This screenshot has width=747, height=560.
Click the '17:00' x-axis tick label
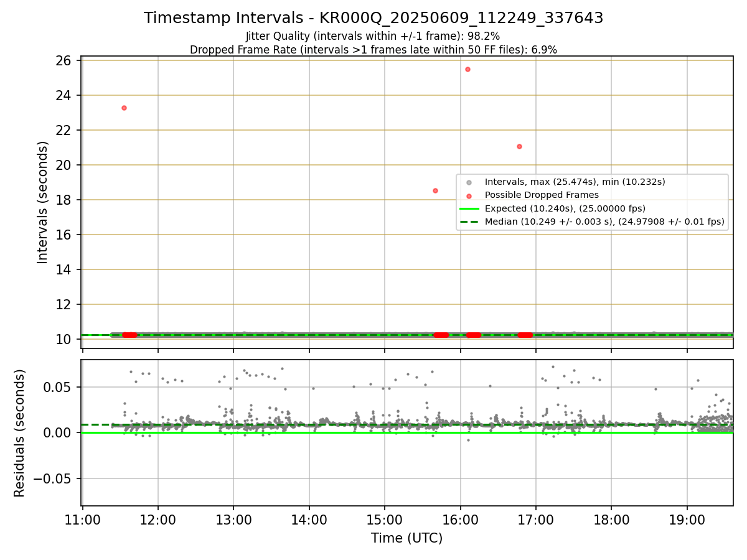[x=536, y=520]
